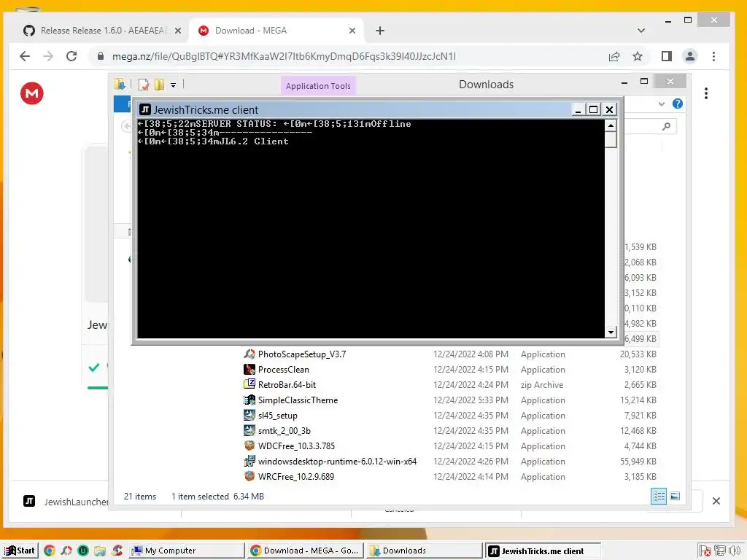The height and width of the screenshot is (560, 747).
Task: Click the sl45_setup installer icon
Action: point(249,415)
